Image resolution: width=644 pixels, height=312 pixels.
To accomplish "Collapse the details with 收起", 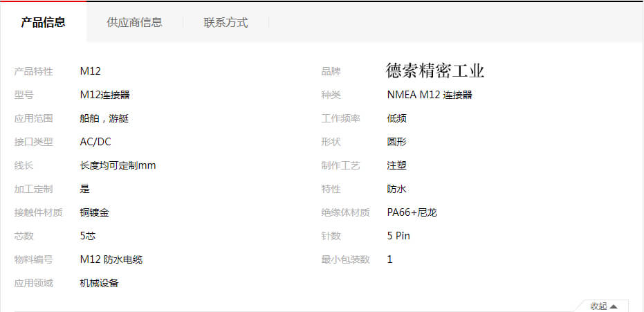I will 598,306.
